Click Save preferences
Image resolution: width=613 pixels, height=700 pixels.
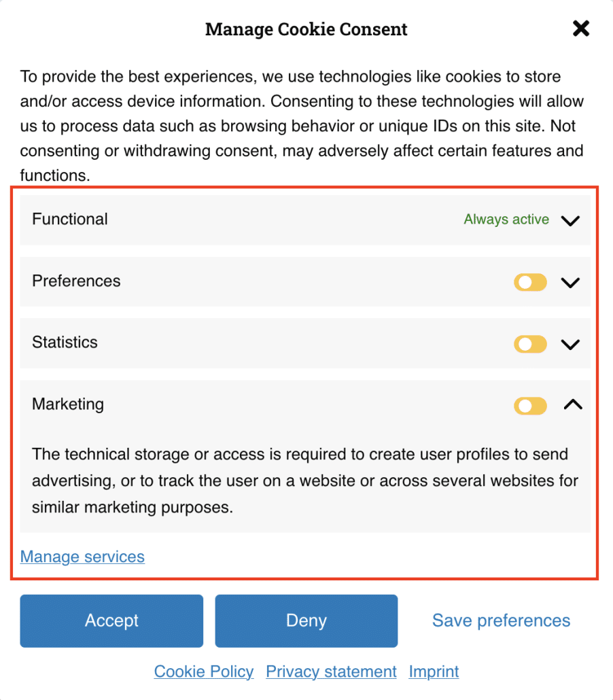[x=501, y=620]
